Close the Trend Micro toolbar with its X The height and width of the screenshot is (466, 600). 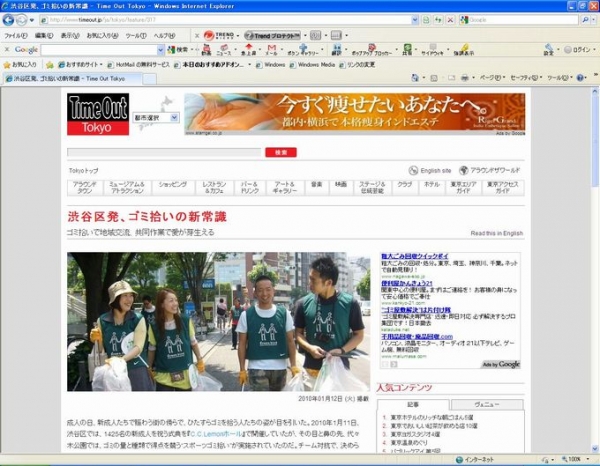[197, 36]
